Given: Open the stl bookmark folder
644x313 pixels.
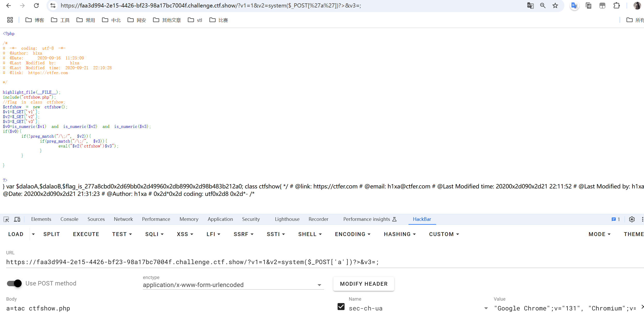Looking at the screenshot, I should [x=195, y=20].
